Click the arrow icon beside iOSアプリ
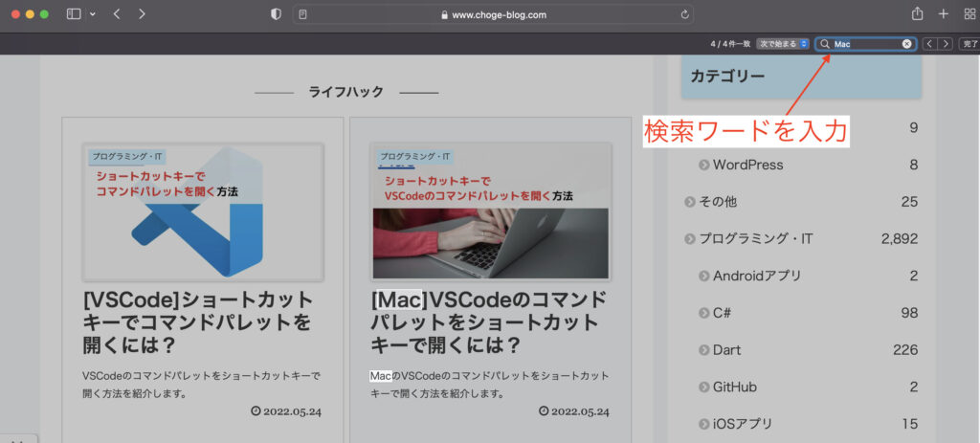The height and width of the screenshot is (443, 980). 704,424
